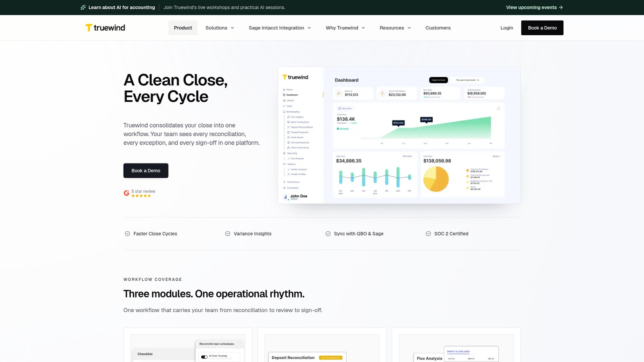
Task: Click the dollar icon in Gross Profit Margin card
Action: click(x=382, y=93)
